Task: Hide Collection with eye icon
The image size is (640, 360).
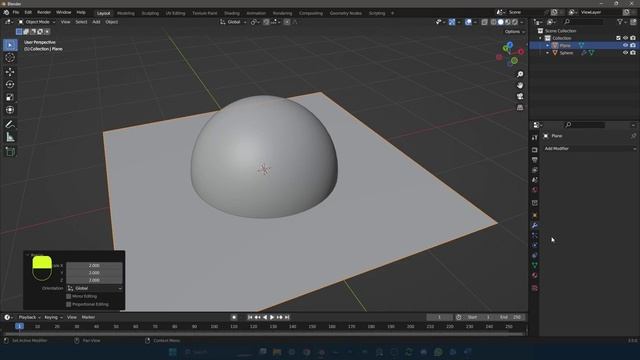Action: 625,38
